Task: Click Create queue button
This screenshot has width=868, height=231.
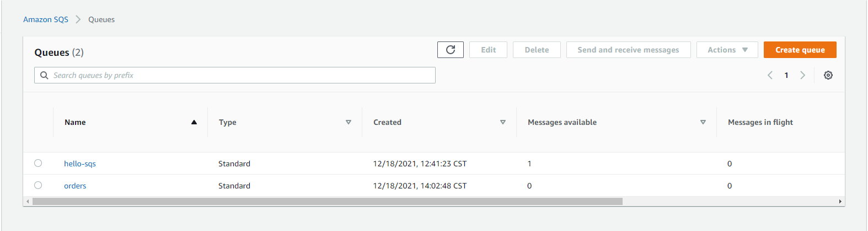Action: tap(800, 50)
